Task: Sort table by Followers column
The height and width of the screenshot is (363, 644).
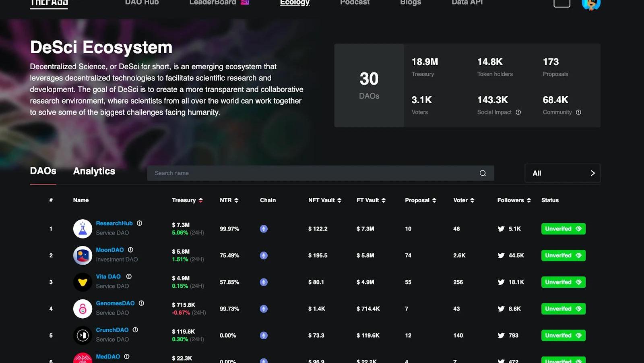Action: [528, 200]
